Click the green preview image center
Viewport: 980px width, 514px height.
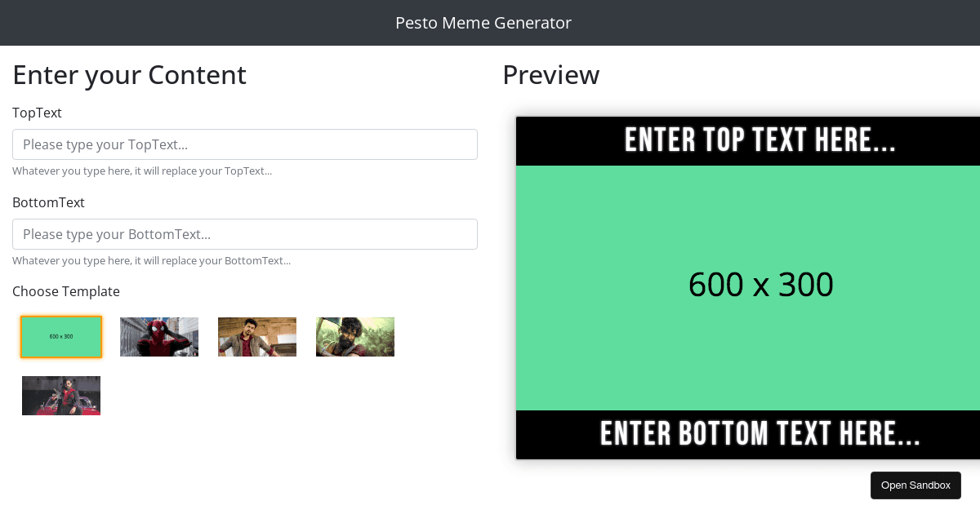pyautogui.click(x=760, y=288)
